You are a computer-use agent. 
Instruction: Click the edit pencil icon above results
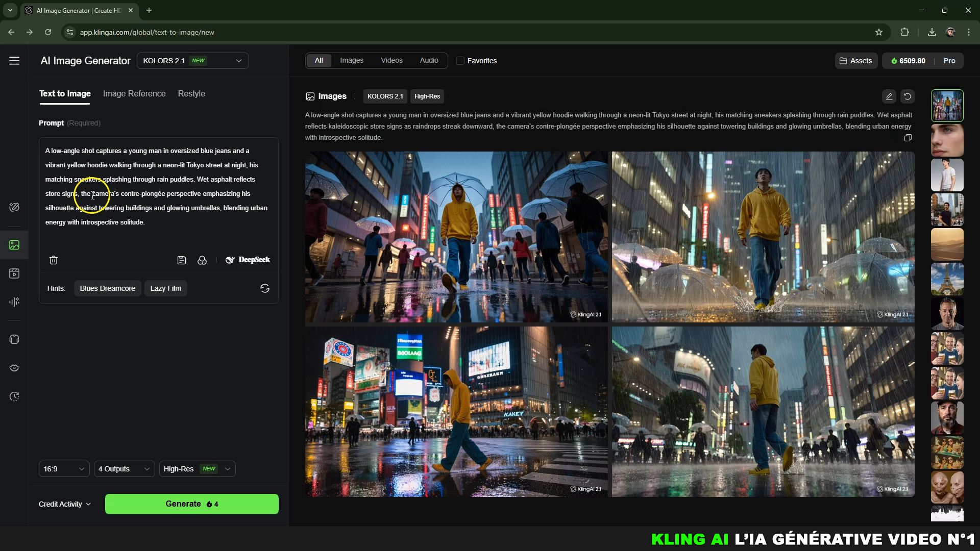click(x=889, y=96)
